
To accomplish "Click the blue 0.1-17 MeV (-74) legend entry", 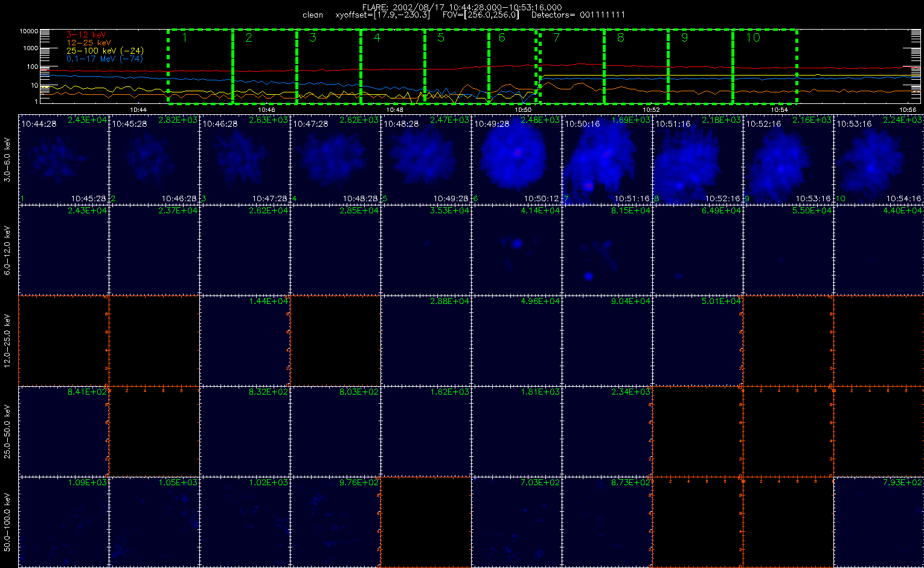I will point(104,59).
